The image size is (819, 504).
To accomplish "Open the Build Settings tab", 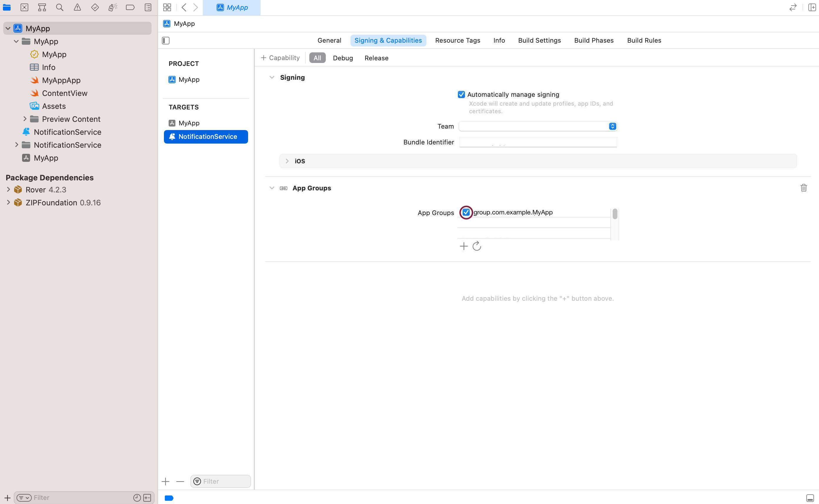I will point(539,40).
